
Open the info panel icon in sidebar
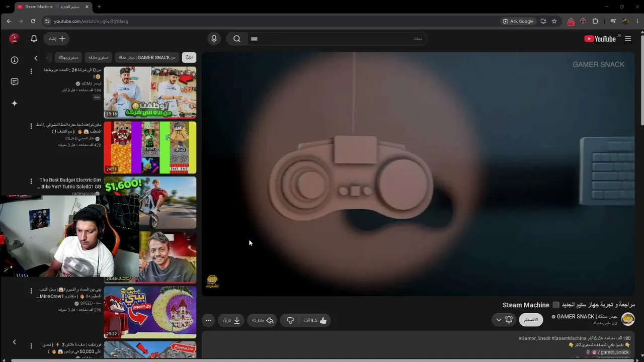(15, 60)
